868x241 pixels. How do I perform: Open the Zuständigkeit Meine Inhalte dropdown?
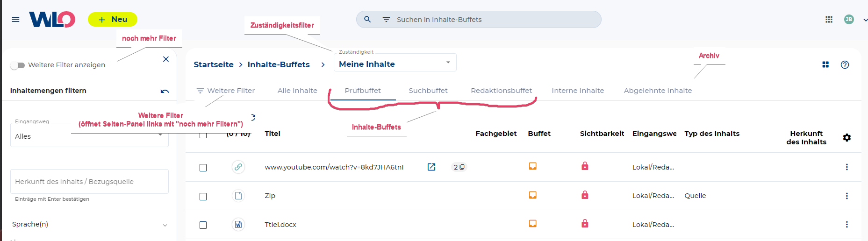pyautogui.click(x=395, y=64)
